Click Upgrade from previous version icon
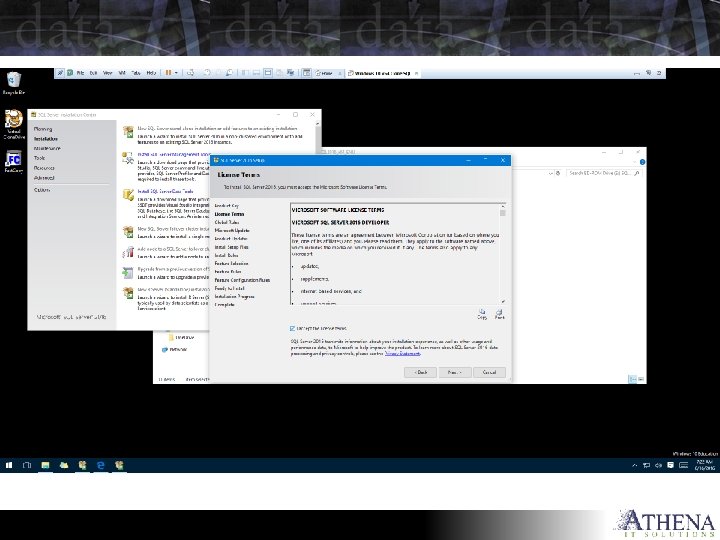 [x=128, y=273]
